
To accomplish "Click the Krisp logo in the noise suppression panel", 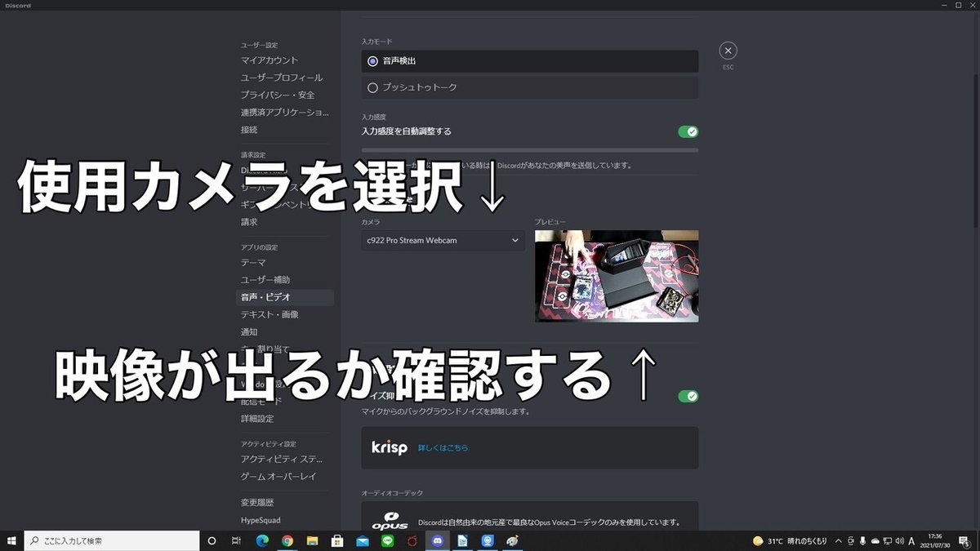I will (x=390, y=447).
